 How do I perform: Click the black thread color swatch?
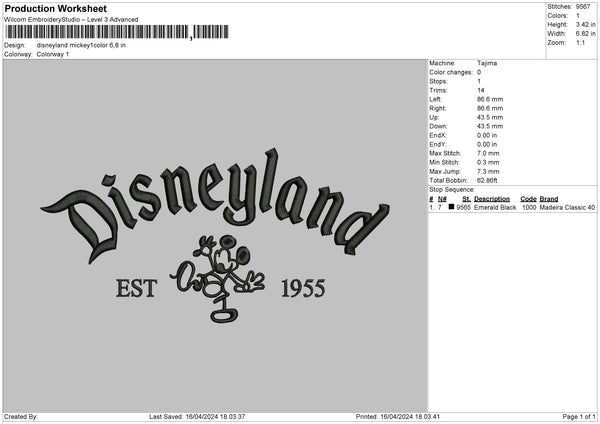(x=452, y=207)
